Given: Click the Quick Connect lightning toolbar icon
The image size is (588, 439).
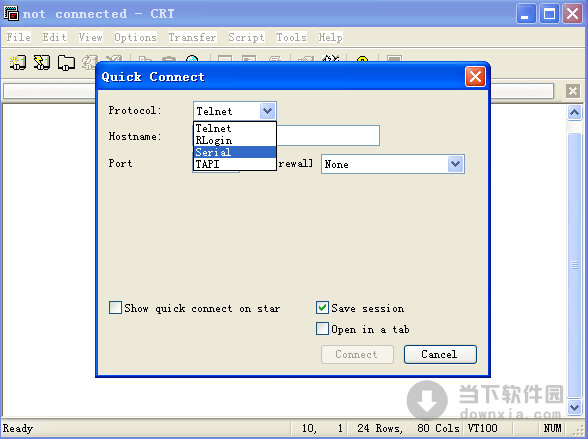Looking at the screenshot, I should coord(42,63).
